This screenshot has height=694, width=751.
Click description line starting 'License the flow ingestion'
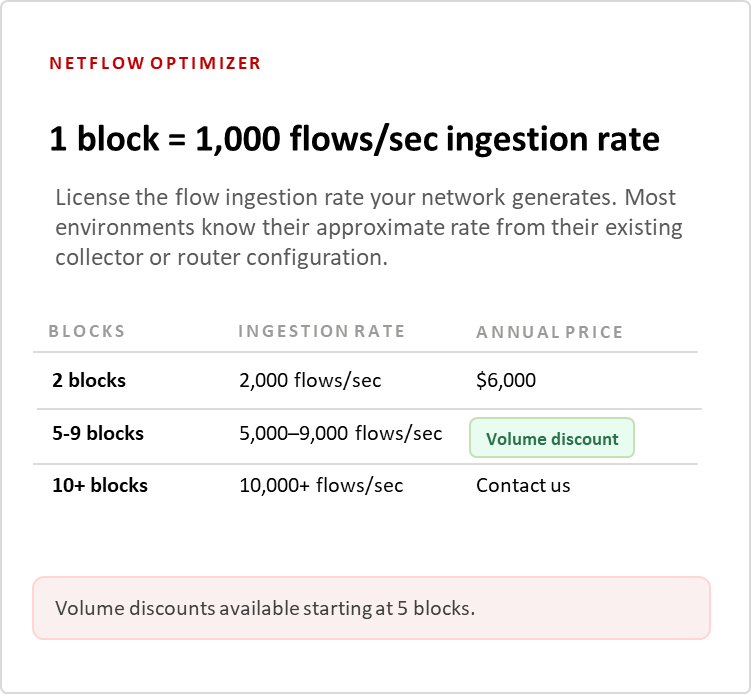366,197
